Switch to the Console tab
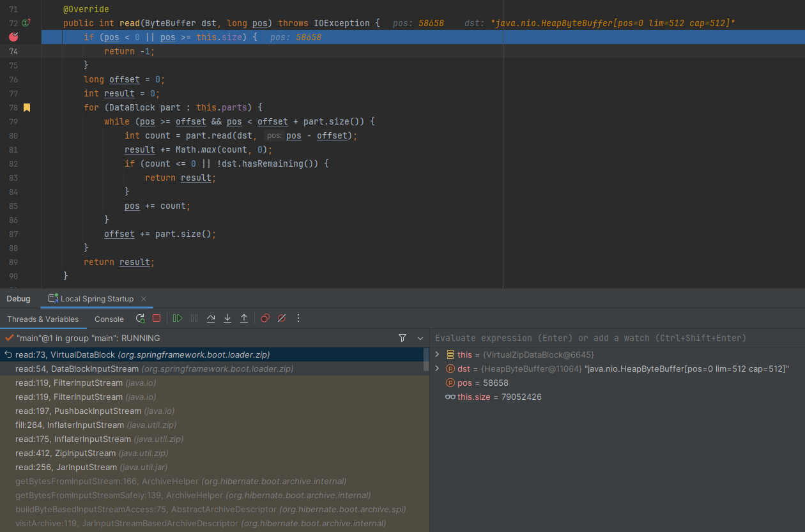Screen dimensions: 805x532 coord(109,319)
